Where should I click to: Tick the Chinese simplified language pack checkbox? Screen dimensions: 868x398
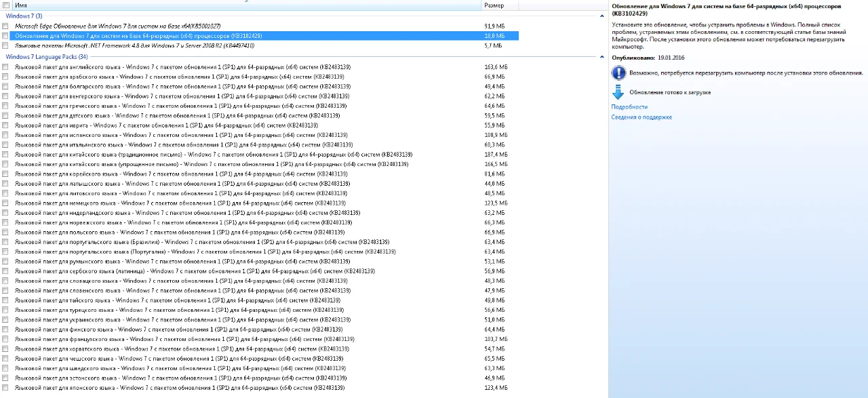pyautogui.click(x=5, y=164)
